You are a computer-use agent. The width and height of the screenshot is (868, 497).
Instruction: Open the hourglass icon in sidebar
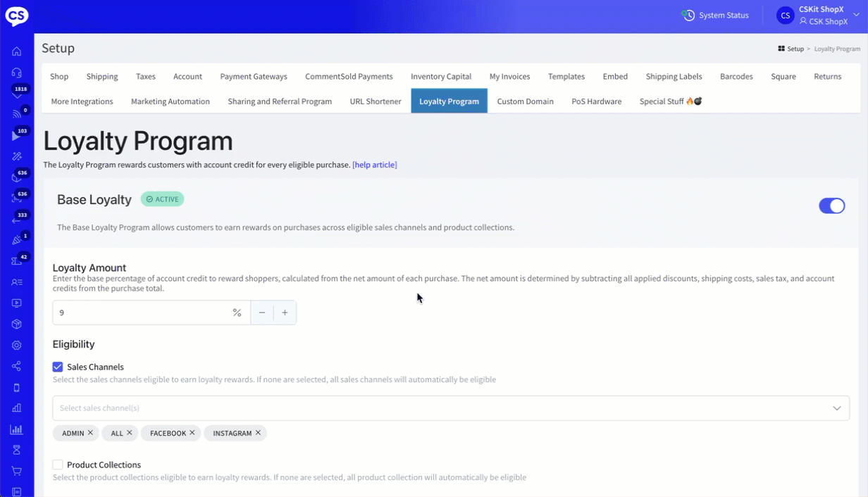[x=17, y=450]
